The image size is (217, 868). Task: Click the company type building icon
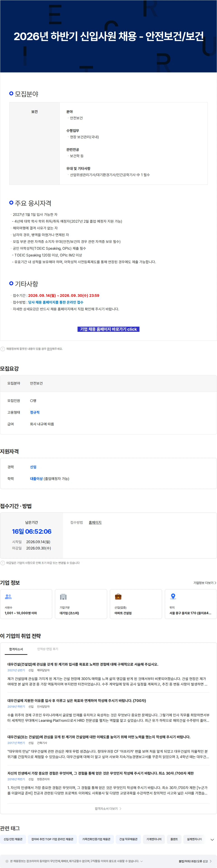tap(63, 596)
